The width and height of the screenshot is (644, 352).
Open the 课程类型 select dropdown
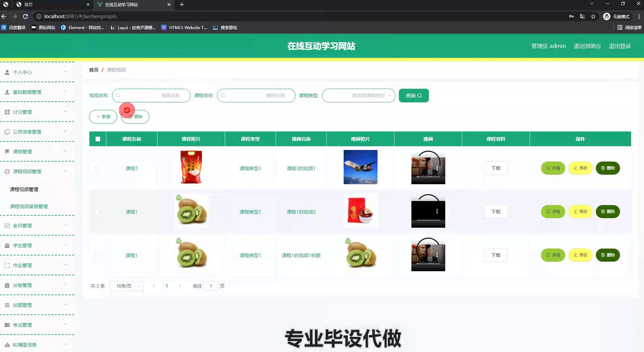(358, 95)
